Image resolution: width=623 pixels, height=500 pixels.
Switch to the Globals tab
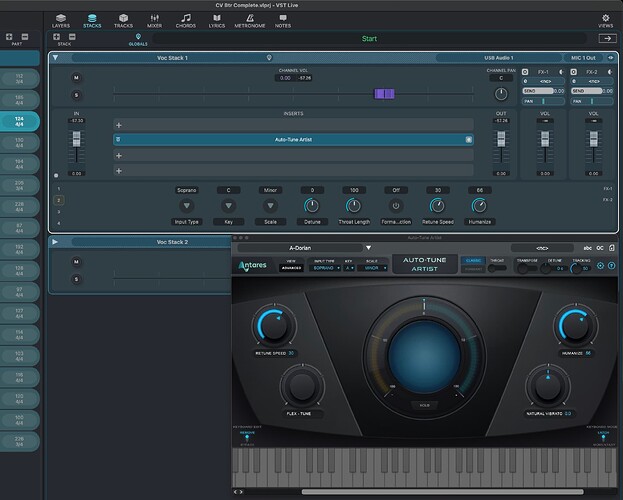[x=138, y=40]
